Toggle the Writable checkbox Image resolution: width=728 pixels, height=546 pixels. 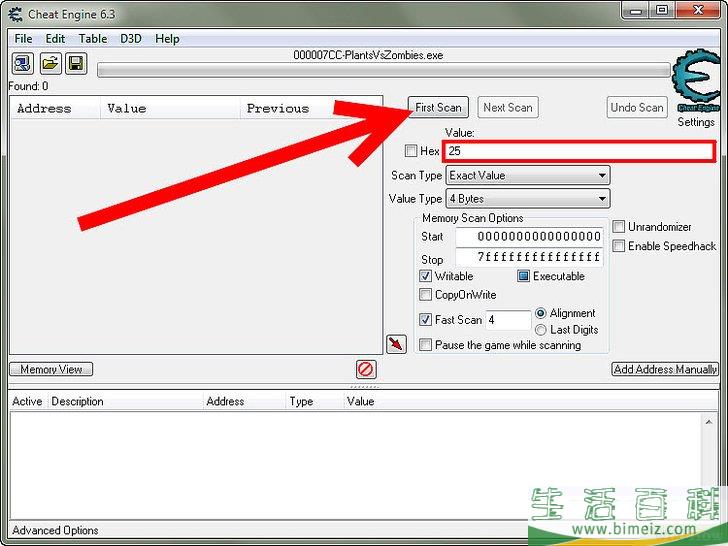point(425,276)
